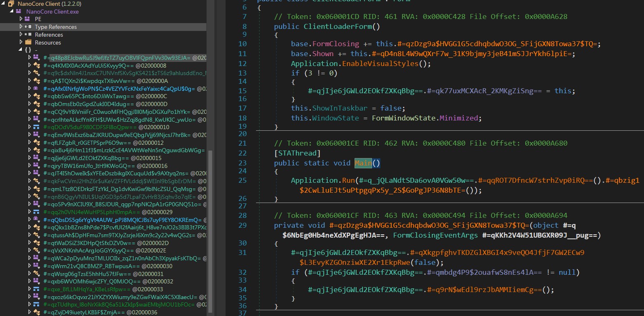The width and height of the screenshot is (644, 316).
Task: Click the STAThread attribute in code
Action: (x=297, y=153)
